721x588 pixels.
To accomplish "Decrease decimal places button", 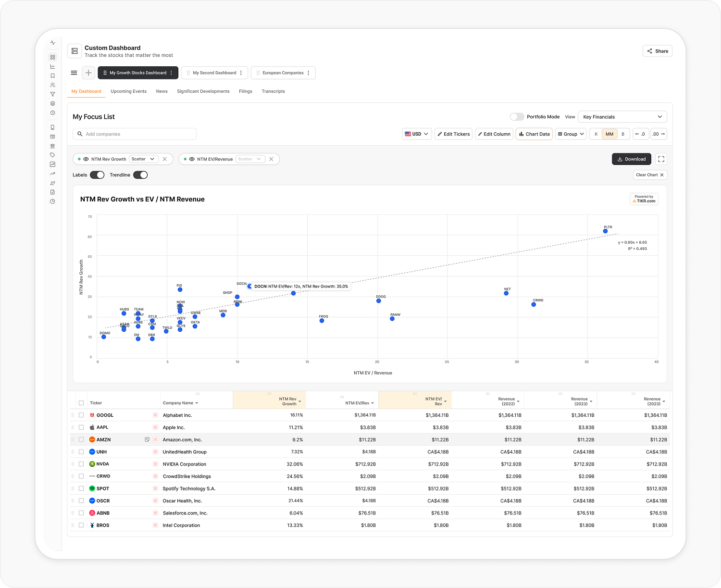I will 641,134.
